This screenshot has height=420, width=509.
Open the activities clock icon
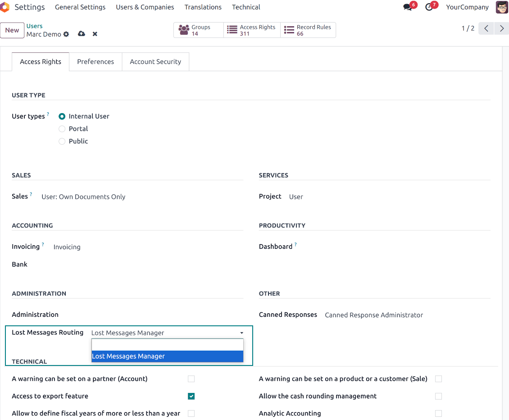pyautogui.click(x=429, y=7)
